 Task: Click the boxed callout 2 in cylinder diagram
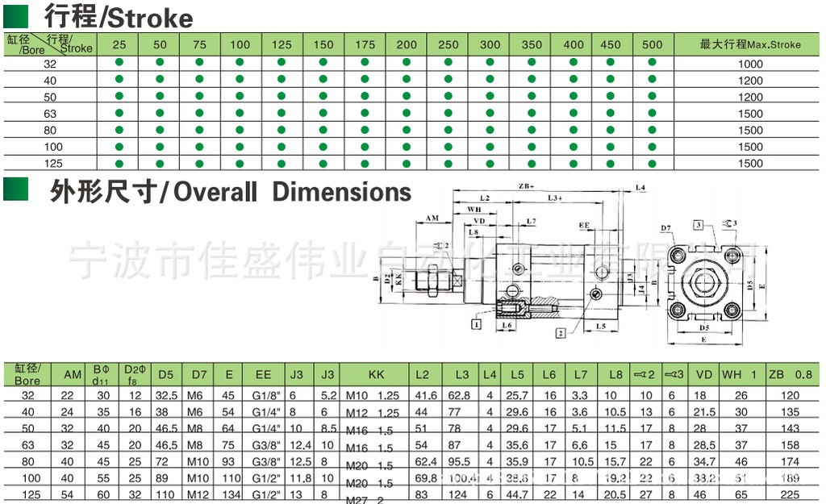click(560, 331)
